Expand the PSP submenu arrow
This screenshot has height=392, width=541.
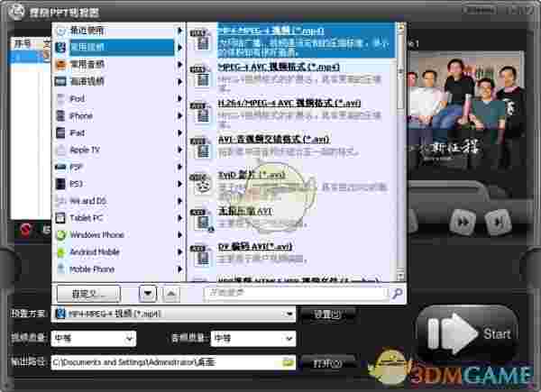click(179, 167)
